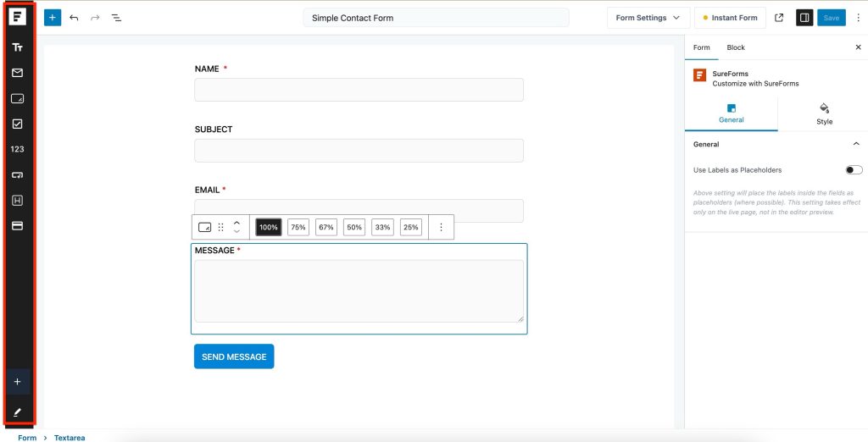Image resolution: width=868 pixels, height=442 pixels.
Task: Redo the last undone change
Action: 95,18
